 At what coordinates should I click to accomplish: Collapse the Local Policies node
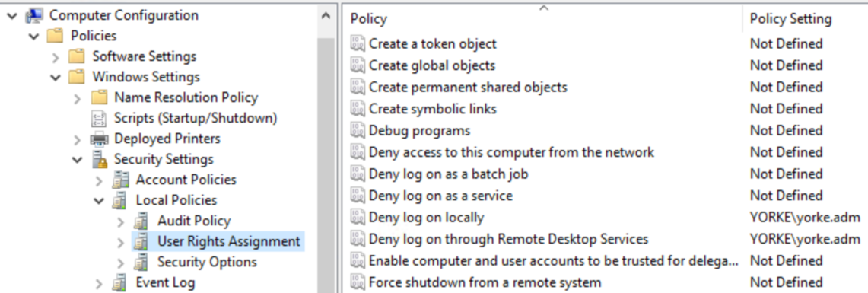[x=99, y=200]
